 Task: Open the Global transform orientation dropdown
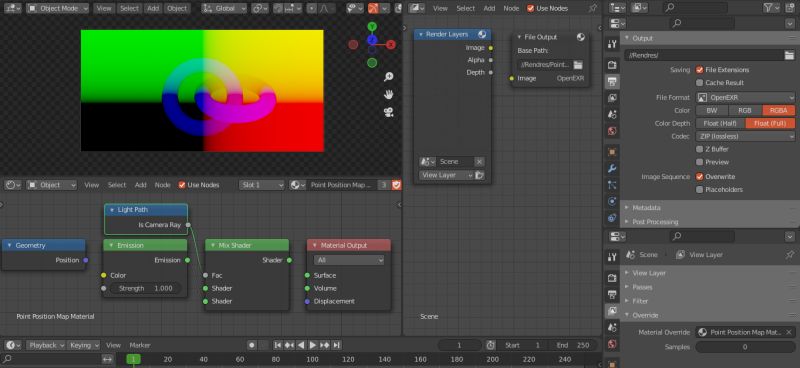224,8
